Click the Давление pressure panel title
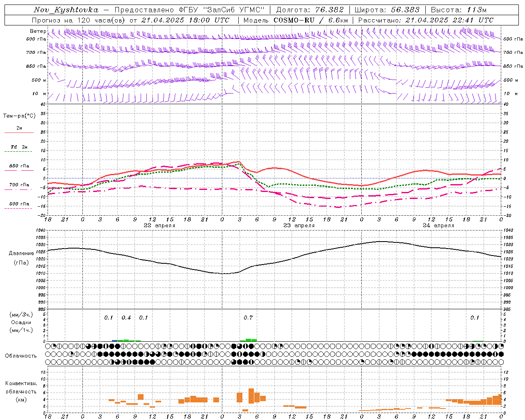This screenshot has height=420, width=525. (21, 253)
